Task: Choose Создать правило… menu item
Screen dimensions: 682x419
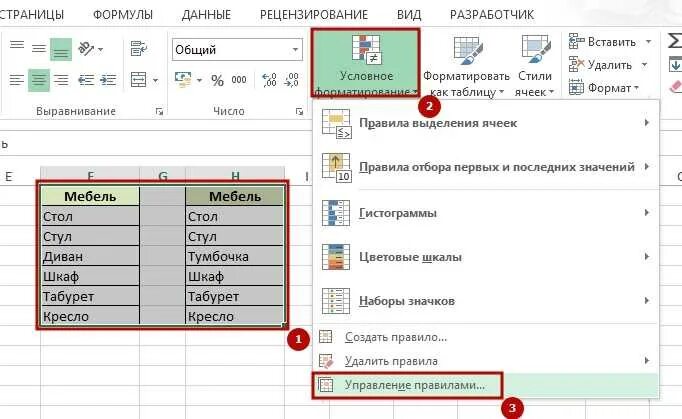Action: [486, 337]
